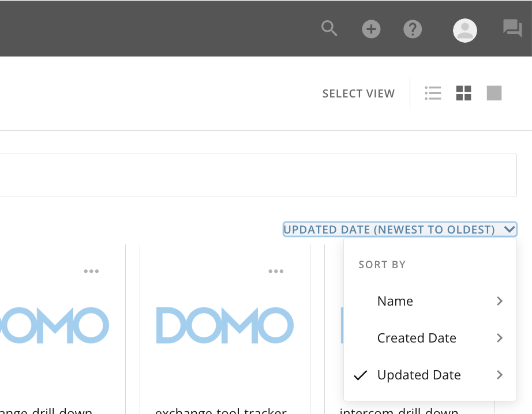Open the search magnifier icon
Image resolution: width=532 pixels, height=414 pixels.
[x=329, y=28]
